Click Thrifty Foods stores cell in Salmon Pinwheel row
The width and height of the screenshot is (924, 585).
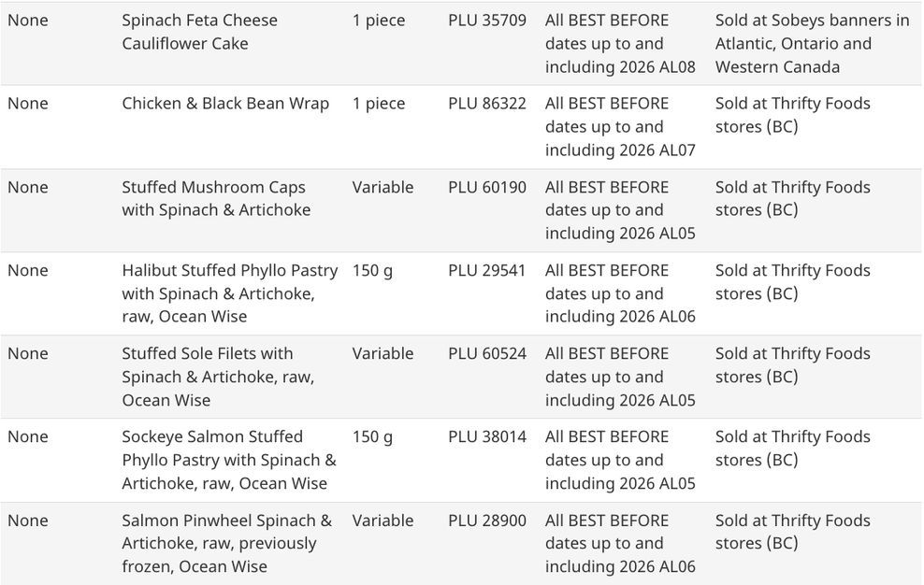click(x=792, y=532)
